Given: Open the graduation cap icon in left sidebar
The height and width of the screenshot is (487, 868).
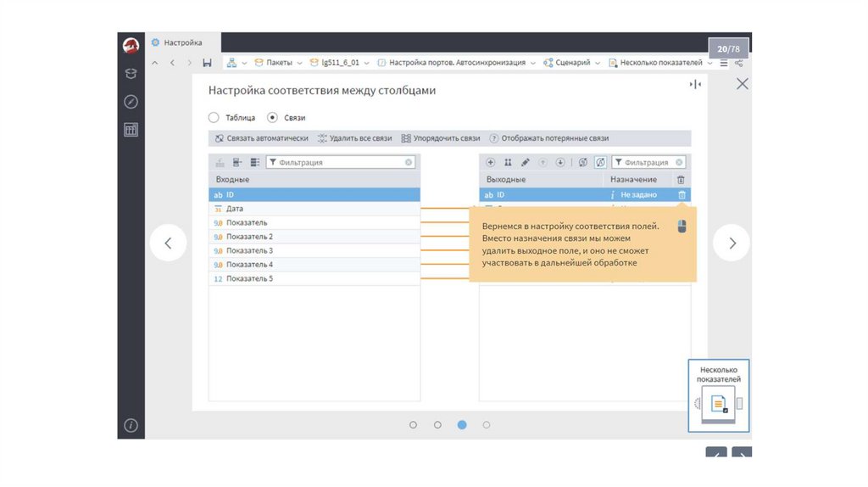Looking at the screenshot, I should pyautogui.click(x=131, y=74).
